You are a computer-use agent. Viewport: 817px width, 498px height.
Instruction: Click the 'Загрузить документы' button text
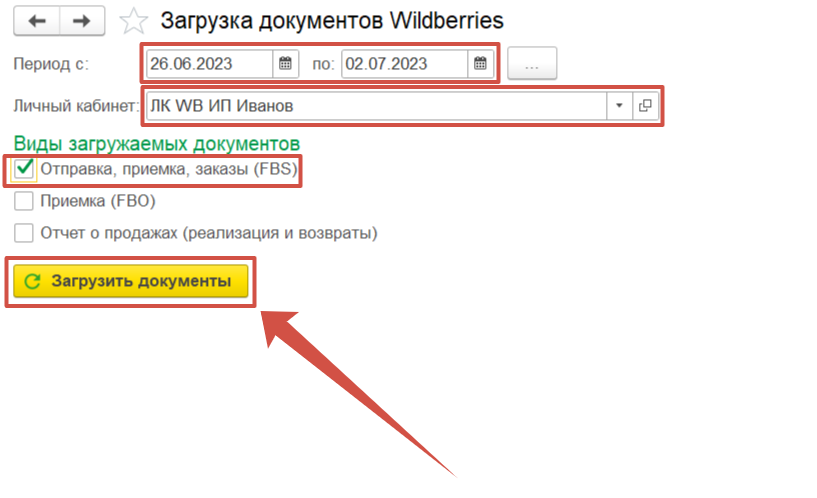pyautogui.click(x=140, y=282)
